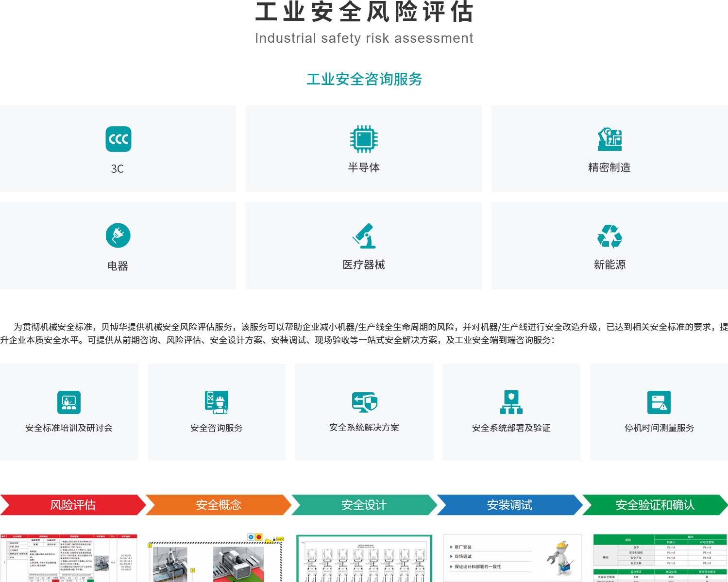Open the installation checklist image with robot

pos(512,557)
